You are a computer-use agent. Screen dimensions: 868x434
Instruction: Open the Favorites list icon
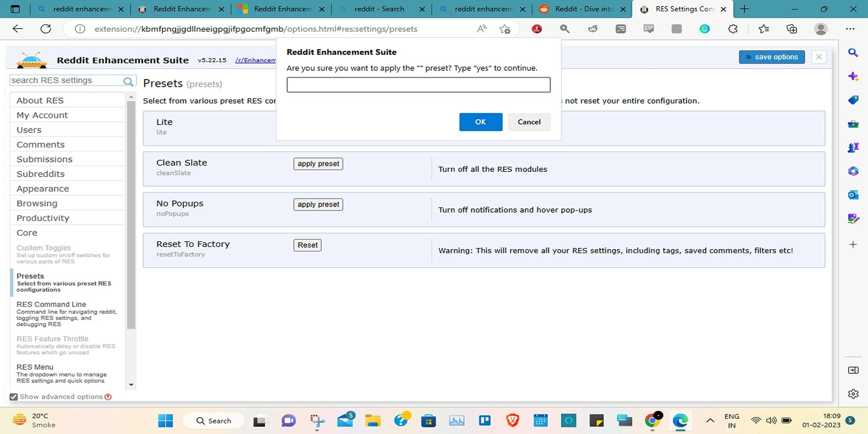pyautogui.click(x=764, y=29)
